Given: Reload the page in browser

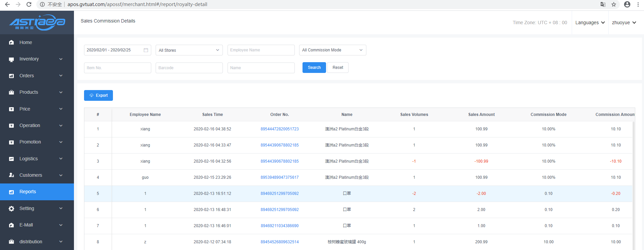Looking at the screenshot, I should point(29,4).
